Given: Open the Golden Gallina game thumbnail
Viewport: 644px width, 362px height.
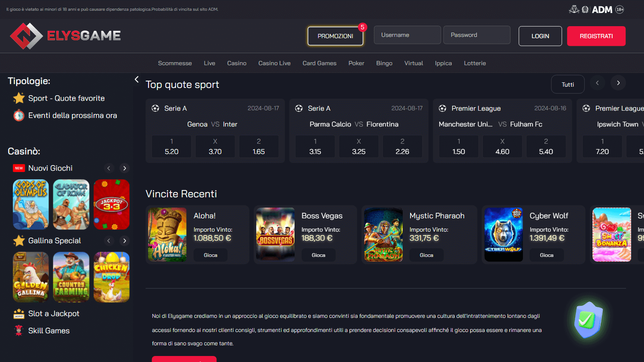Looking at the screenshot, I should (x=31, y=277).
